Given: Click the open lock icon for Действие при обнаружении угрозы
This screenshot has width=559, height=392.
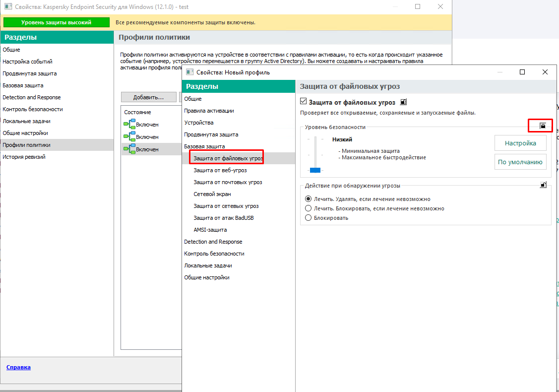Looking at the screenshot, I should (x=543, y=185).
